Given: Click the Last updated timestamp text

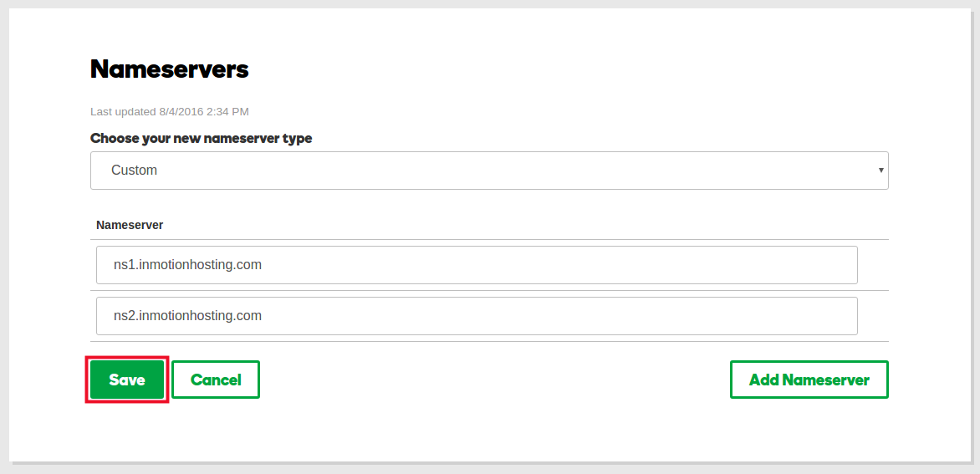Looking at the screenshot, I should (169, 111).
